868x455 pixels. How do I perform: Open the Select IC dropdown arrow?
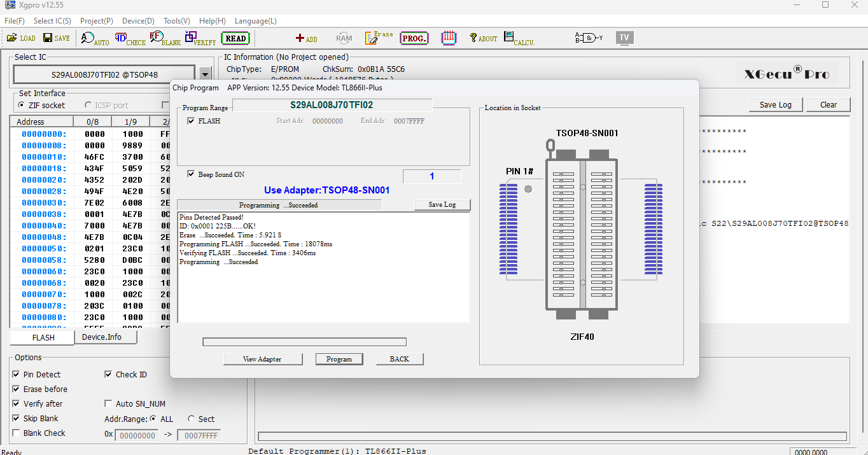pyautogui.click(x=205, y=73)
